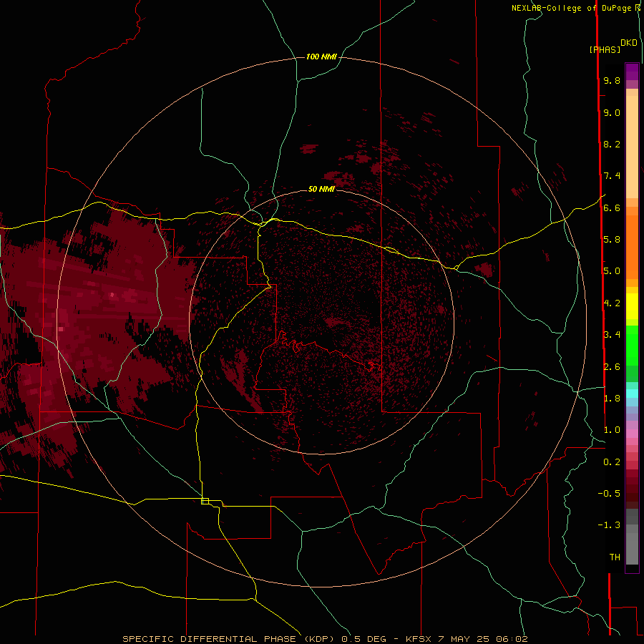Viewport: 644px width, 644px height.
Task: Pick the yellow segment of the color bar
Action: coord(632,306)
